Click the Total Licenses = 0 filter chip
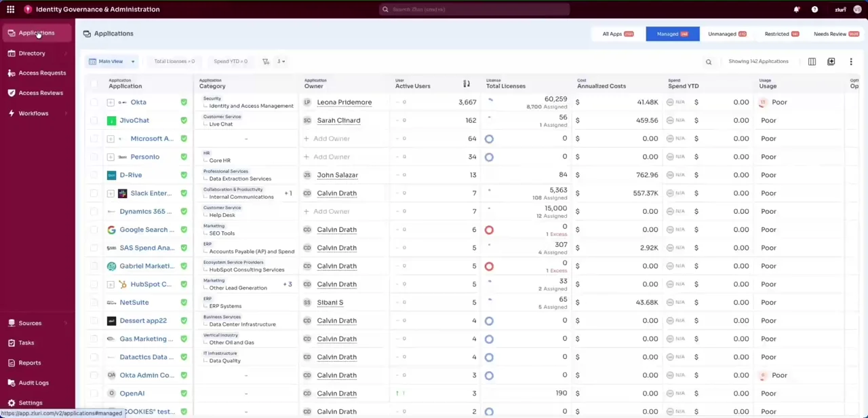 click(x=174, y=61)
